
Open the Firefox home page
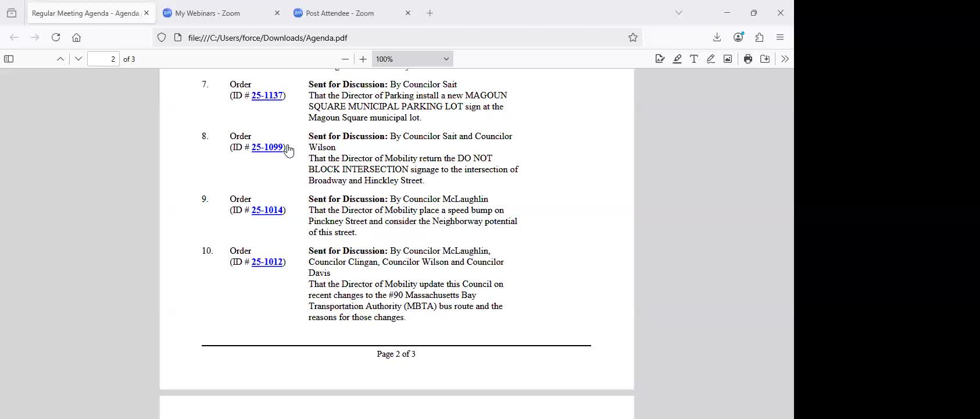[76, 37]
